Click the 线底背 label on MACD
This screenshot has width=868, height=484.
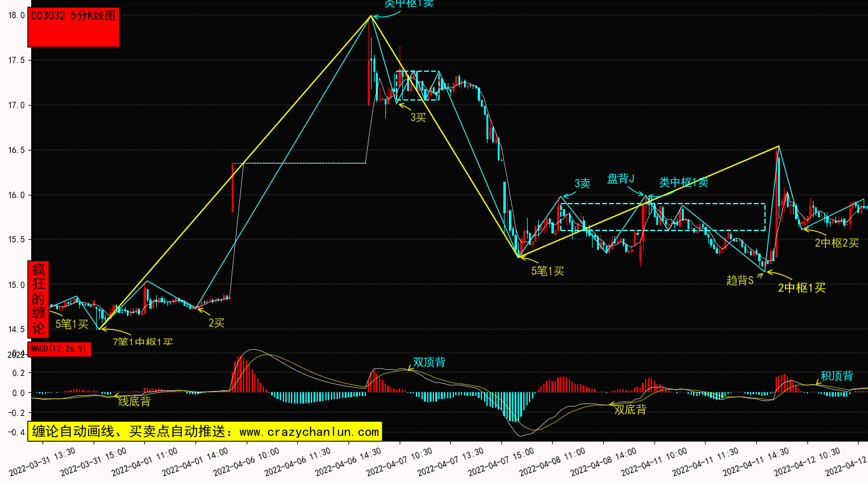click(x=134, y=402)
